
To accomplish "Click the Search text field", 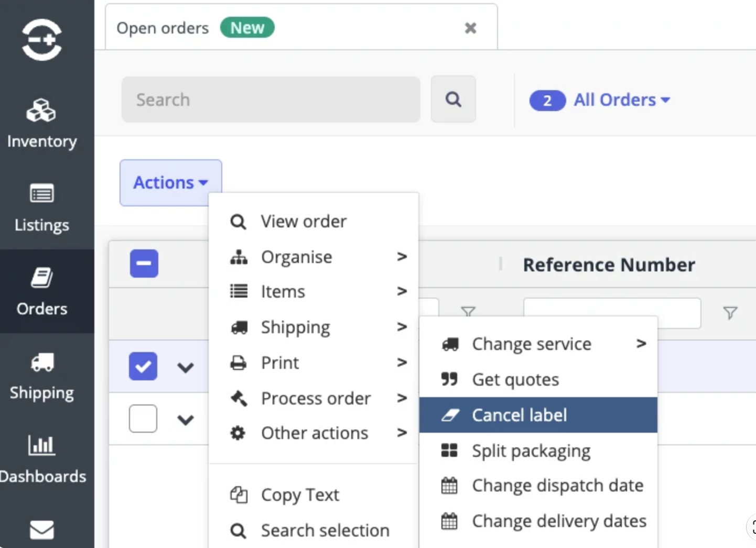I will coord(271,100).
